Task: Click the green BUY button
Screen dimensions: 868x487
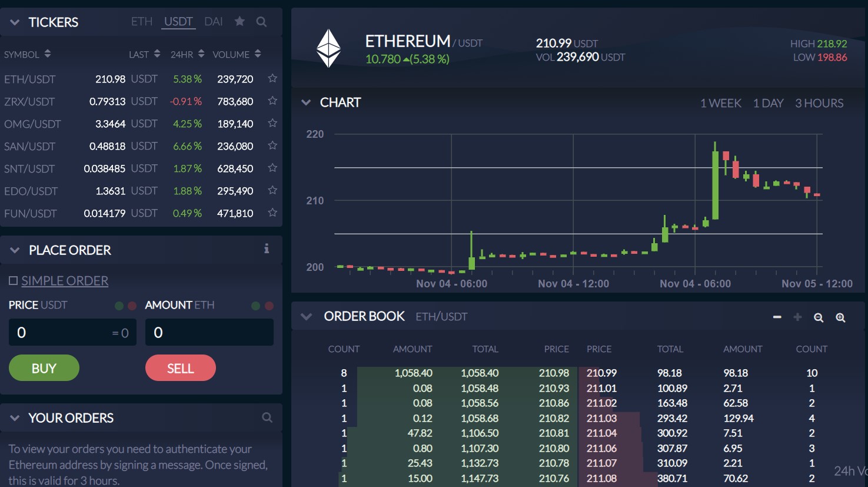Action: pos(44,368)
